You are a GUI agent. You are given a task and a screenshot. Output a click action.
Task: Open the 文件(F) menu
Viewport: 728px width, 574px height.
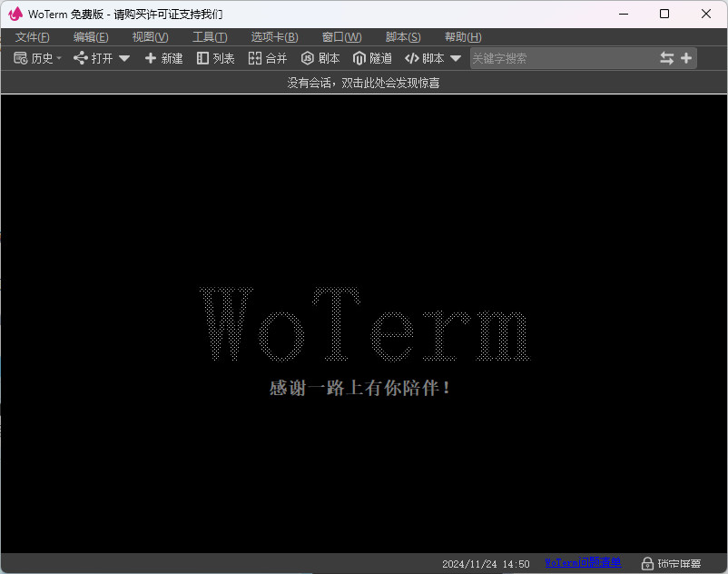point(32,36)
